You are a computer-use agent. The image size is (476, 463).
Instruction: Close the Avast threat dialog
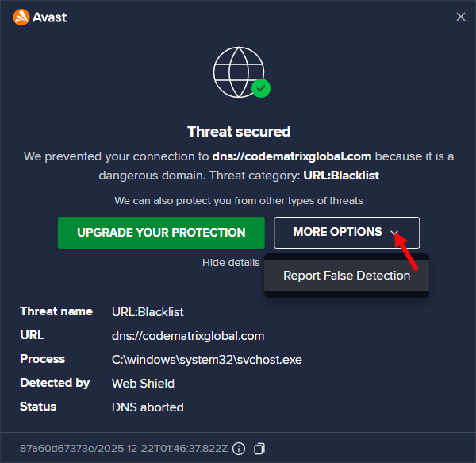460,16
